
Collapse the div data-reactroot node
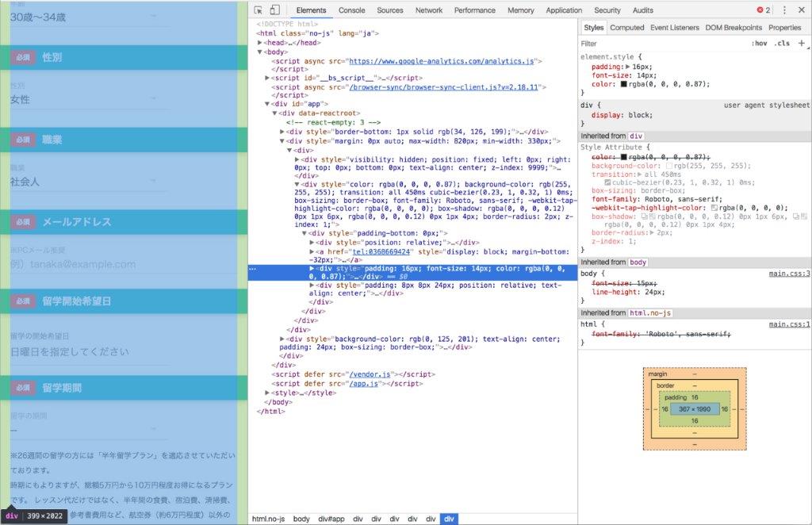[x=275, y=113]
